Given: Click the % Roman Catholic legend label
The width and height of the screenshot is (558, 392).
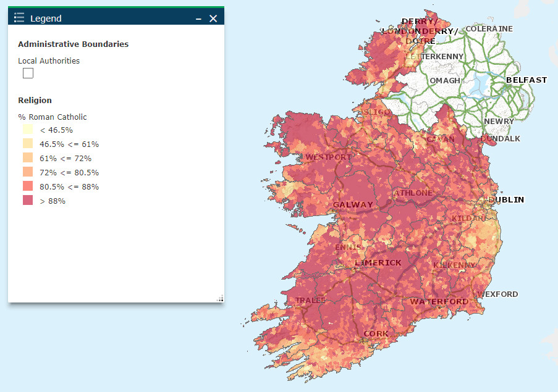Looking at the screenshot, I should point(53,117).
